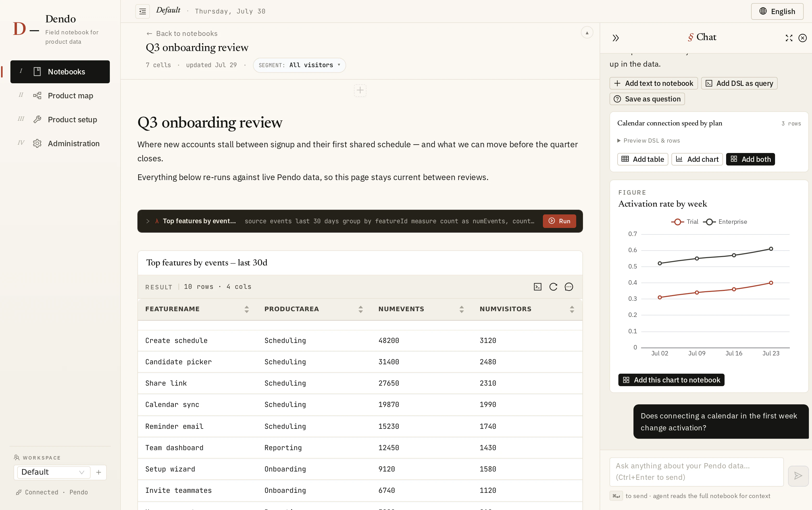Click the Dendo logo
812x510 pixels.
point(26,29)
